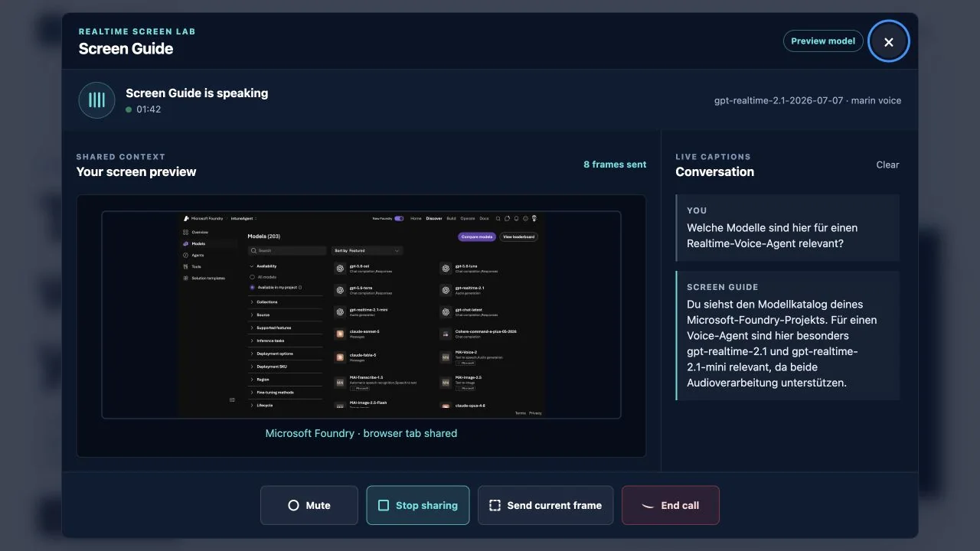980x551 pixels.
Task: Expand Inference tasks filter in preview
Action: click(286, 341)
